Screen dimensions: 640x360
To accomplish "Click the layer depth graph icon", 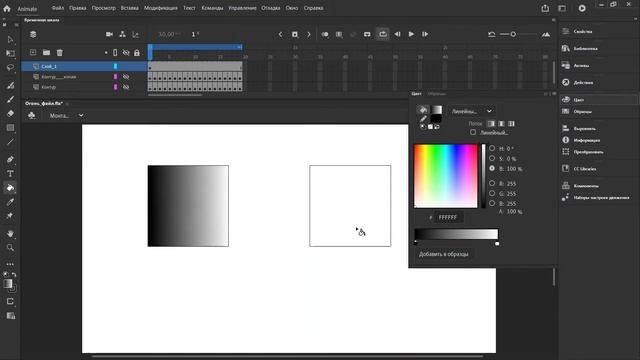I will 136,34.
